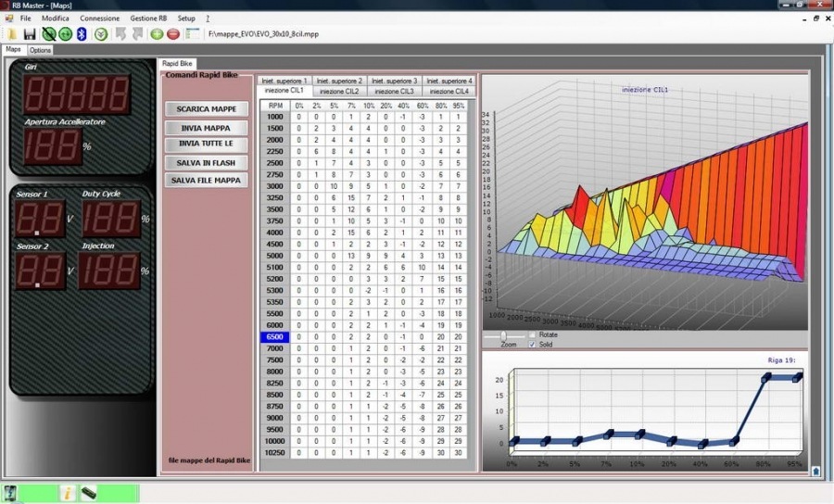This screenshot has width=834, height=504.
Task: Open the ? help menu
Action: (x=208, y=19)
